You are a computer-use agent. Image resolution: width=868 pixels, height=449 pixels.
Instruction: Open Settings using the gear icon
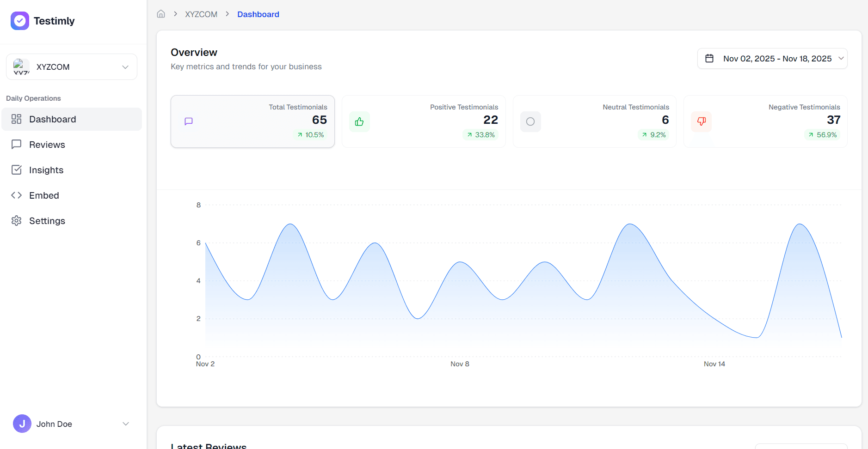pos(17,220)
